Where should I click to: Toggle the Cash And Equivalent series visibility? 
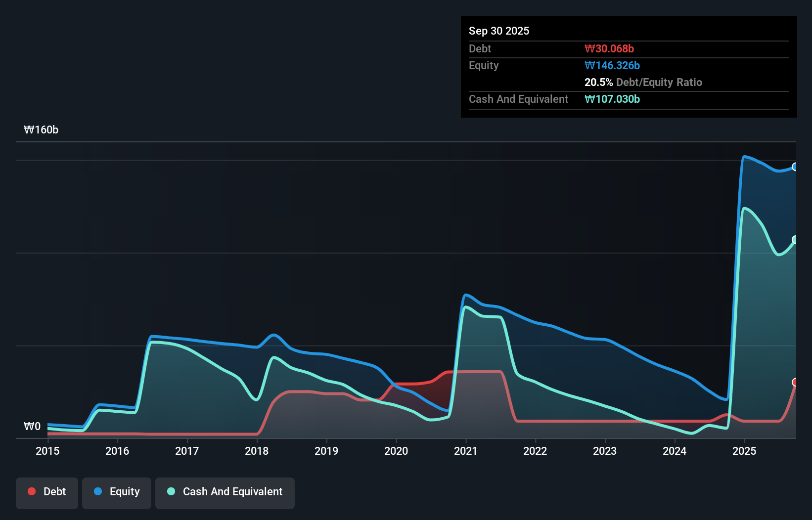(225, 492)
